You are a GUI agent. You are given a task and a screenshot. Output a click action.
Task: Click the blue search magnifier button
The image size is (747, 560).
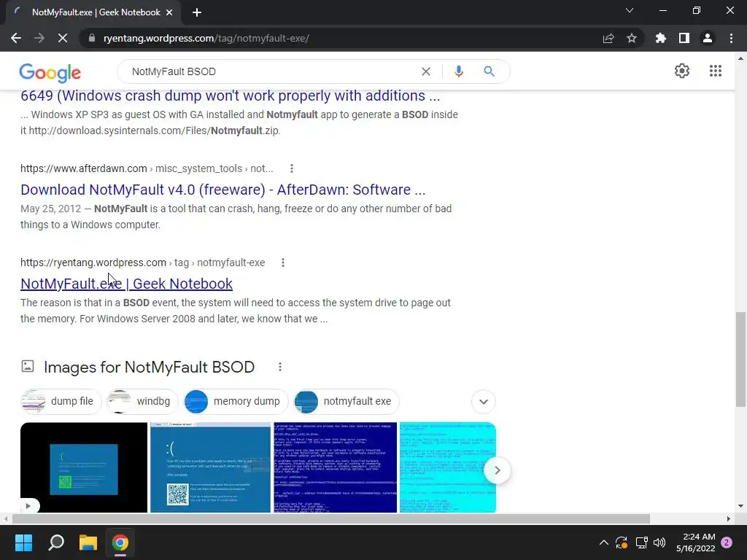pyautogui.click(x=489, y=71)
